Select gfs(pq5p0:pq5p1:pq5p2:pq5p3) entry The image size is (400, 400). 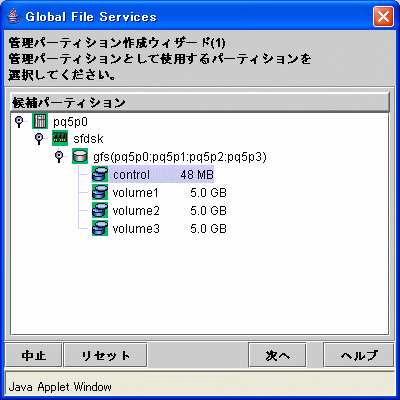[x=180, y=157]
